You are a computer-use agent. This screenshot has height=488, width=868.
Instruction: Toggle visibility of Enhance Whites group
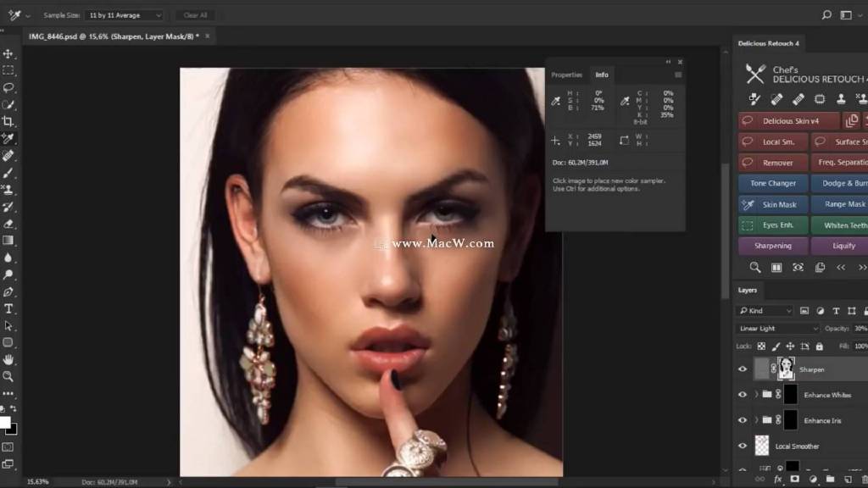(x=743, y=395)
